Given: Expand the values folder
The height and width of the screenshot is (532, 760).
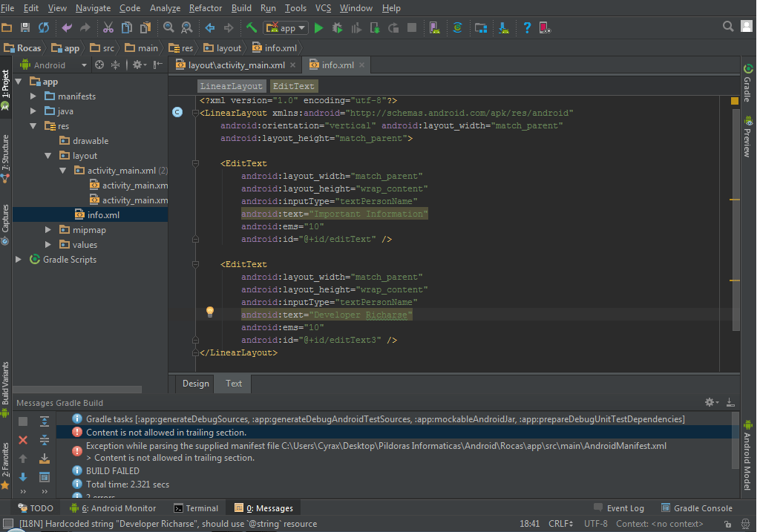Looking at the screenshot, I should pos(48,245).
